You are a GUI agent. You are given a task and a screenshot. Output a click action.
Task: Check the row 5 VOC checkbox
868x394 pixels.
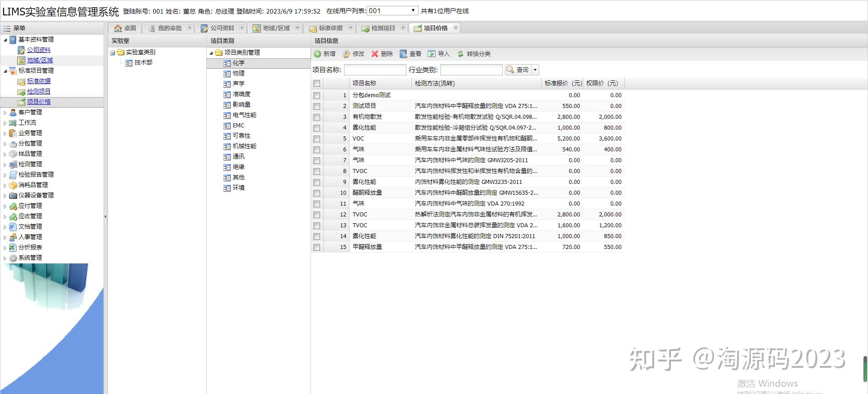317,139
